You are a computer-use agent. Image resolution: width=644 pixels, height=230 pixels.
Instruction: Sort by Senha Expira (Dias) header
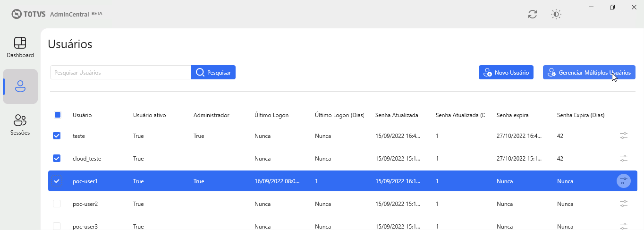(581, 115)
